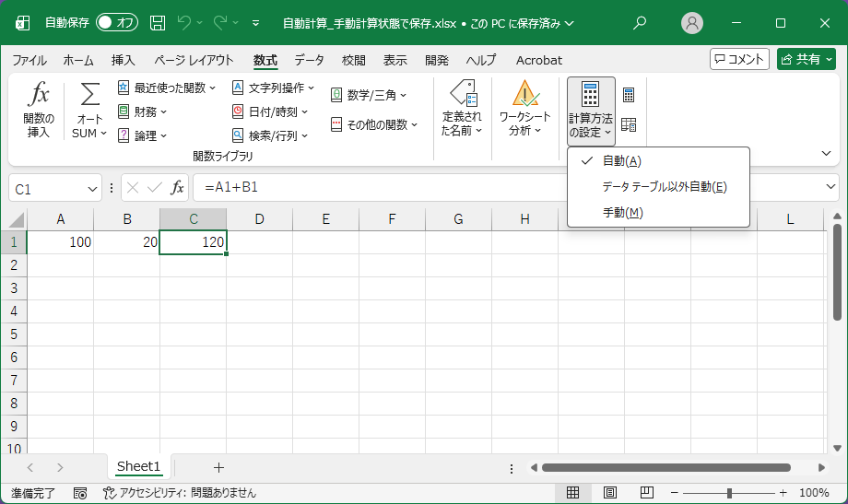This screenshot has height=504, width=848.
Task: Open the 文字列操作 text functions menu
Action: tap(273, 88)
